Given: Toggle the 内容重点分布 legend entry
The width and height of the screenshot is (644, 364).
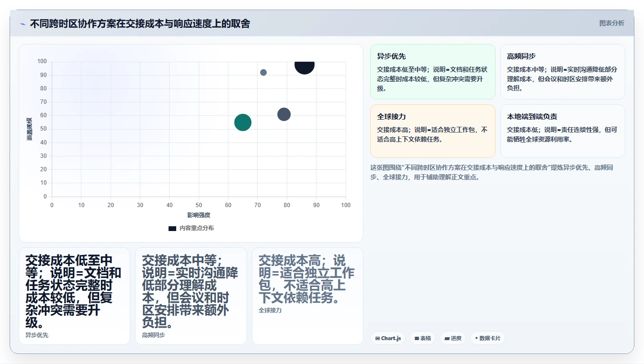Looking at the screenshot, I should click(191, 228).
